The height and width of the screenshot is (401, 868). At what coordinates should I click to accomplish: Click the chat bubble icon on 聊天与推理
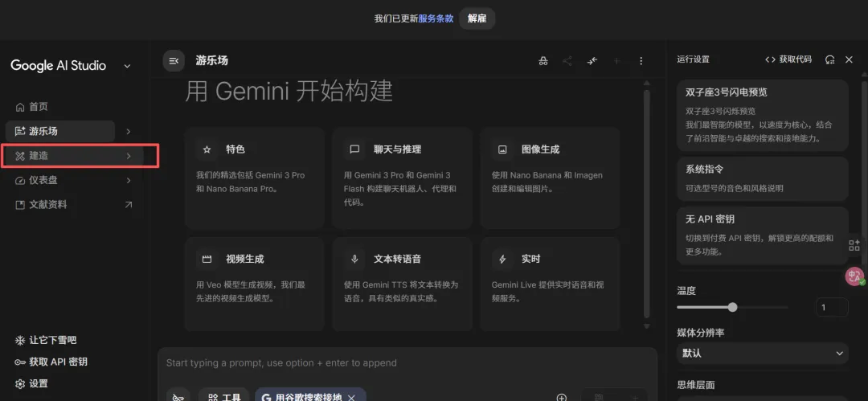[355, 149]
